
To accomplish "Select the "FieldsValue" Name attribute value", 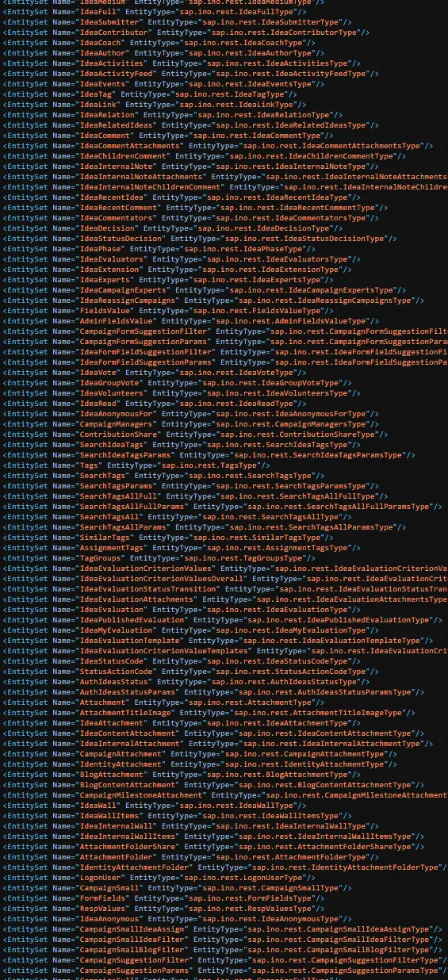I will (x=105, y=311).
